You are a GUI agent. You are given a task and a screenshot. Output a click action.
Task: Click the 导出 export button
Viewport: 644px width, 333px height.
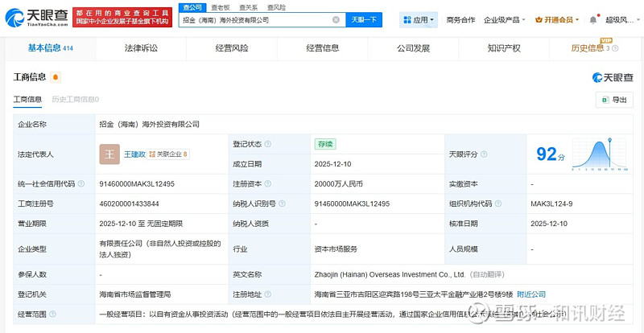613,100
